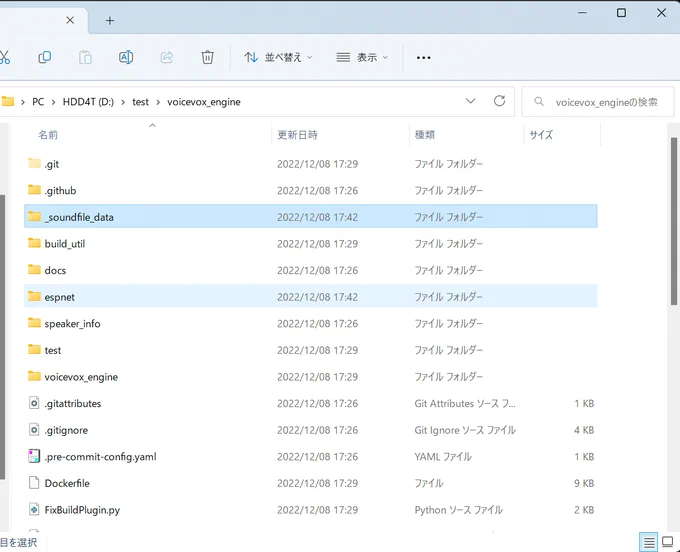Select the voicevox_engine subfolder icon
The width and height of the screenshot is (680, 552).
coord(34,376)
